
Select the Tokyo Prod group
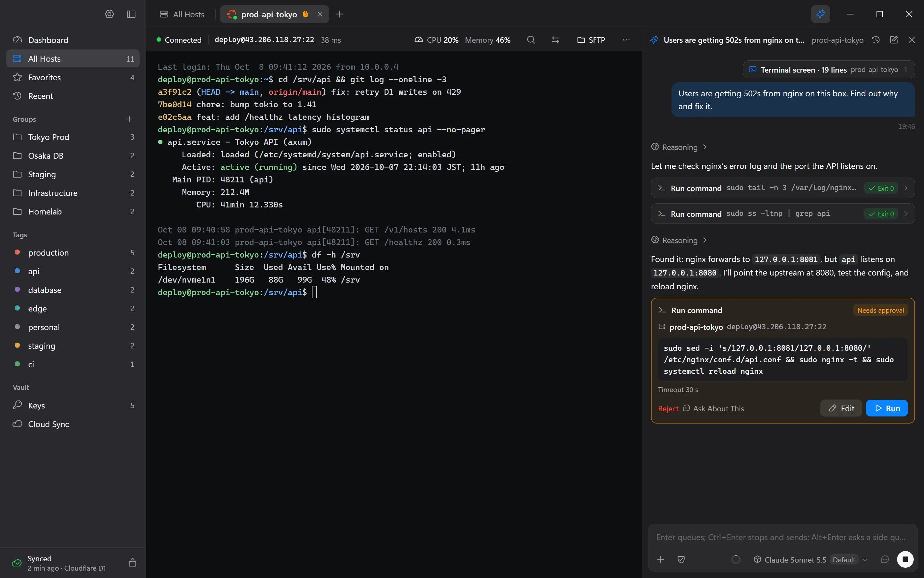pos(73,137)
